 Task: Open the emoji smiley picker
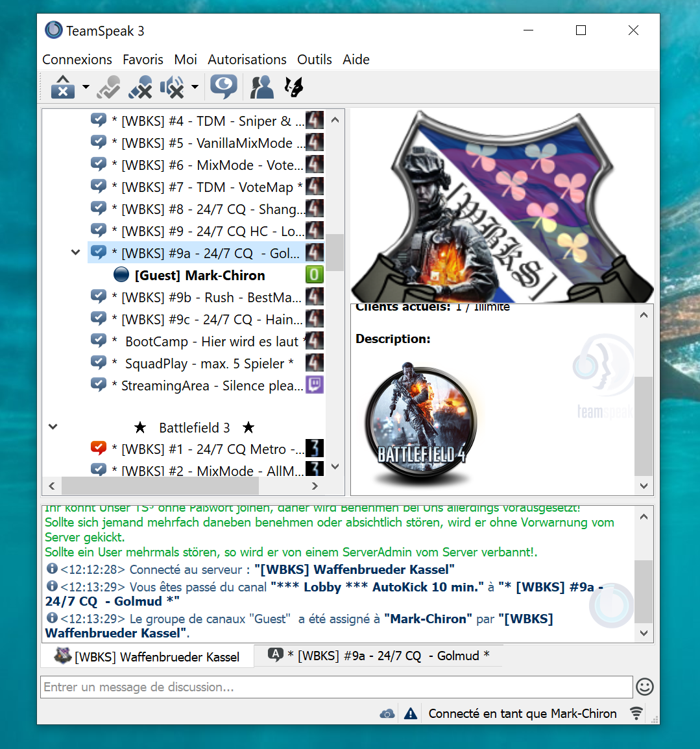pos(644,687)
